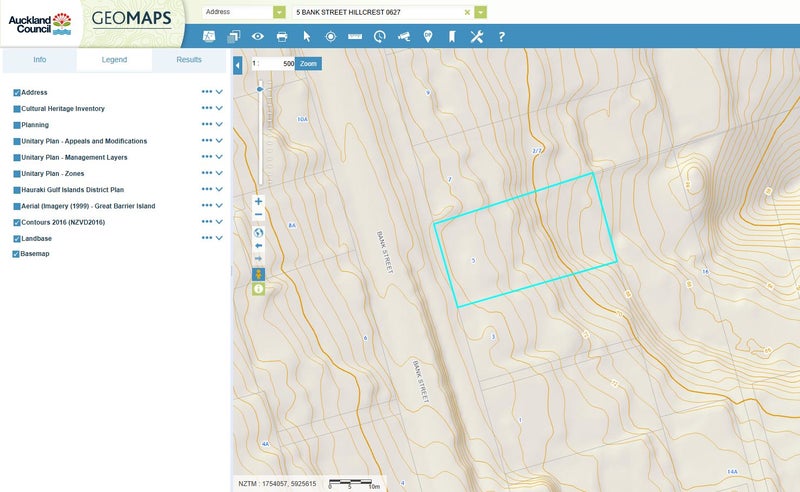The image size is (800, 492).
Task: Select the measure ruler tool
Action: (x=355, y=37)
